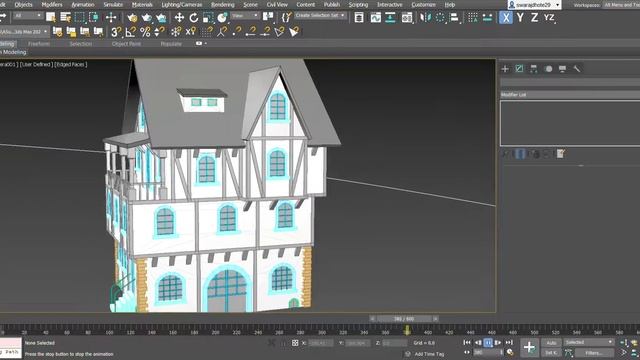
Task: Open the Utilities wrench panel icon
Action: coord(577,69)
